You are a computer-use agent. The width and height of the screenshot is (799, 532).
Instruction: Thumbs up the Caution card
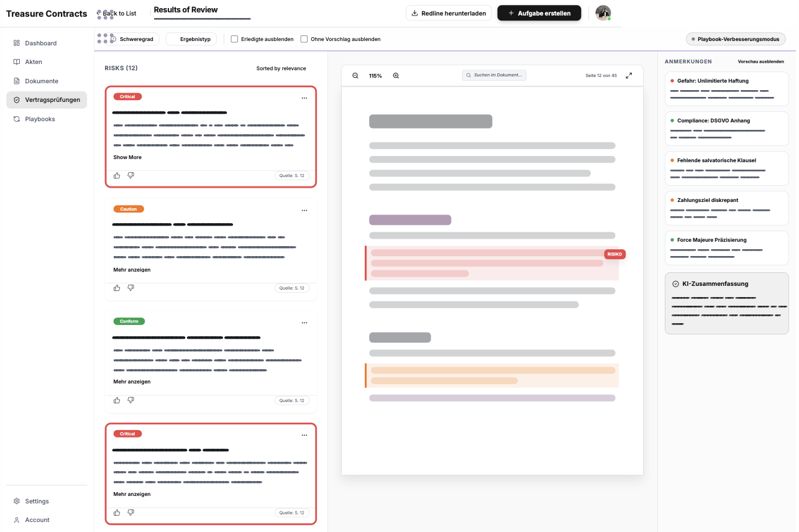click(x=117, y=288)
